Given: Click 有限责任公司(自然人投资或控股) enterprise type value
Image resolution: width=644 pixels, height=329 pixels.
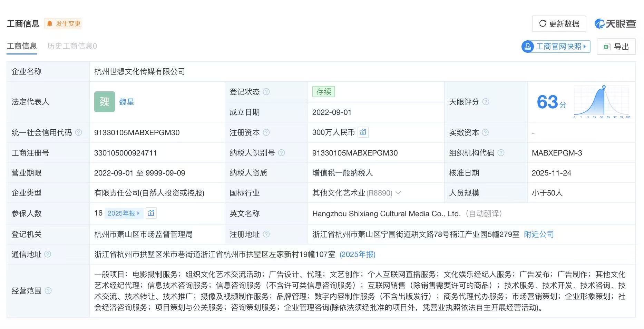Looking at the screenshot, I should tap(149, 193).
